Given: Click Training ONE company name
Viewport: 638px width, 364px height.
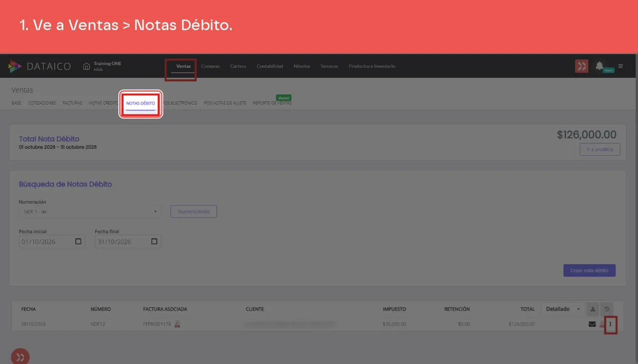Looking at the screenshot, I should 108,64.
